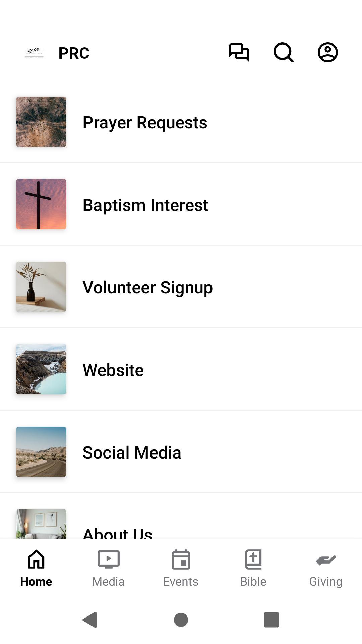Tap the Media play screen icon
The width and height of the screenshot is (362, 644).
[108, 559]
